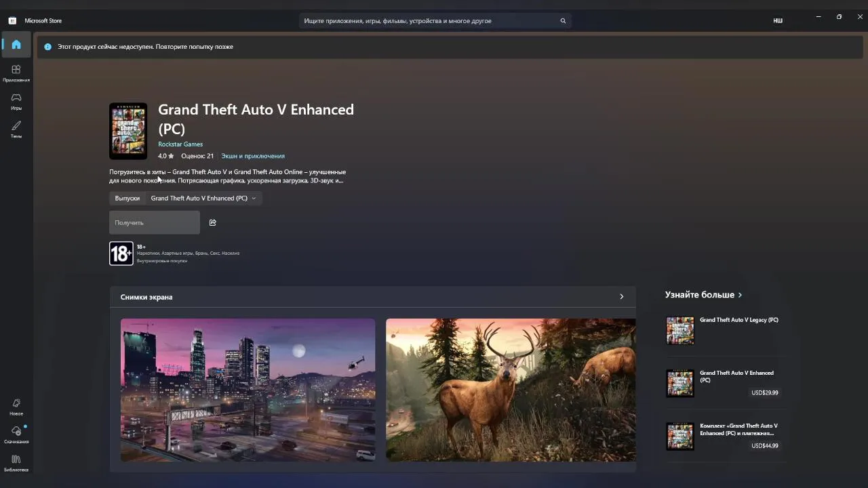Open the Игры (Games) sidebar section
This screenshot has width=868, height=488.
click(x=16, y=102)
